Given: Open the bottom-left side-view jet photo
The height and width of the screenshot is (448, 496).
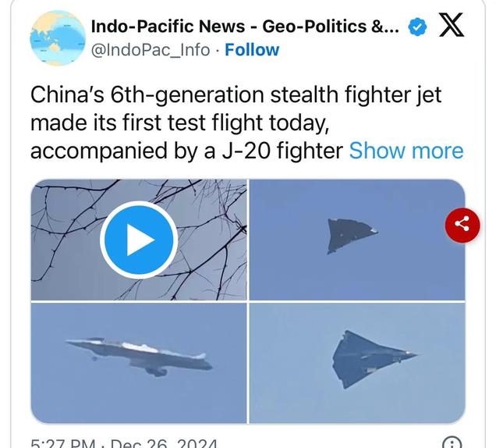Looking at the screenshot, I should coord(139,363).
